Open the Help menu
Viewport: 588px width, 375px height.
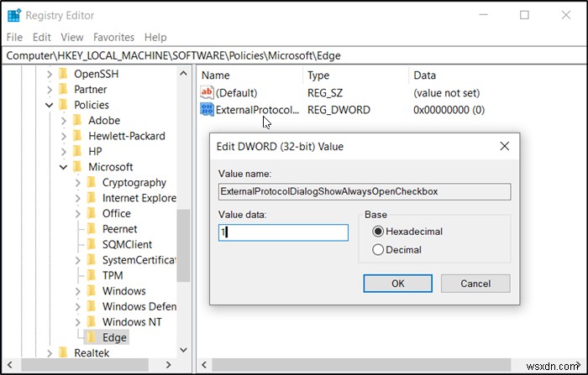[x=155, y=37]
